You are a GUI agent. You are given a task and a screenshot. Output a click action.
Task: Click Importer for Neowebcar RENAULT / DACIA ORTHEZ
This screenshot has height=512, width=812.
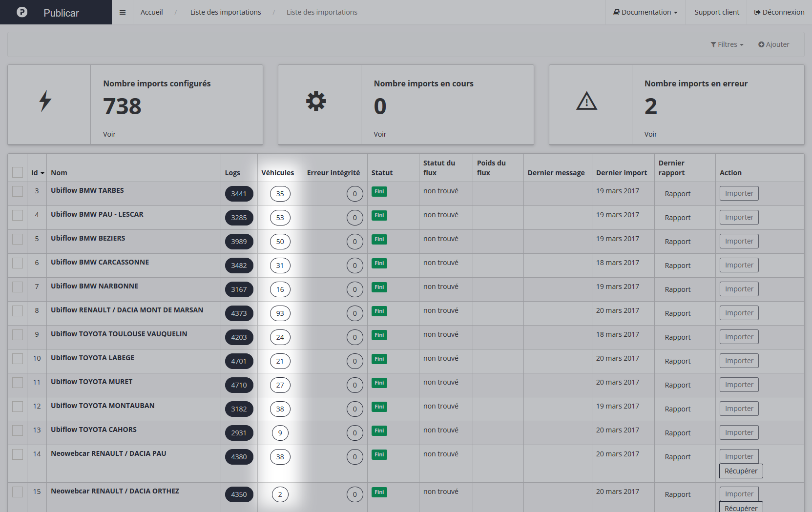tap(739, 494)
